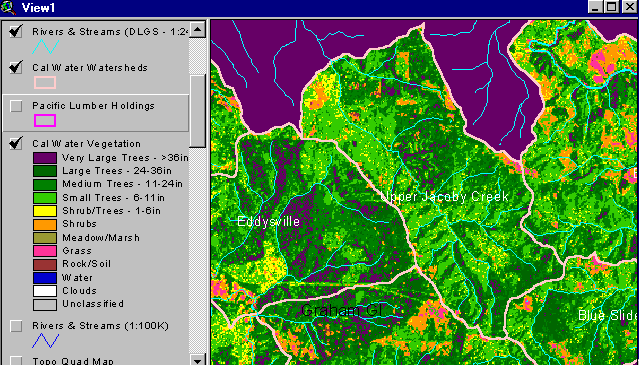Check the Topo Quad Map theme
This screenshot has height=365, width=639.
pyautogui.click(x=16, y=361)
